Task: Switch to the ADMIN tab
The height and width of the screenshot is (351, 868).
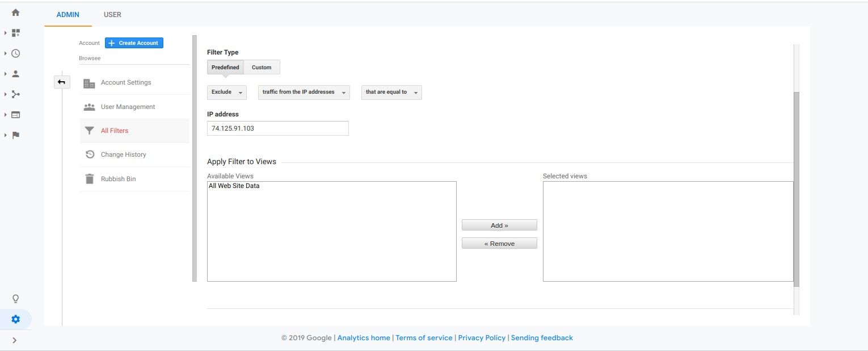Action: point(68,15)
